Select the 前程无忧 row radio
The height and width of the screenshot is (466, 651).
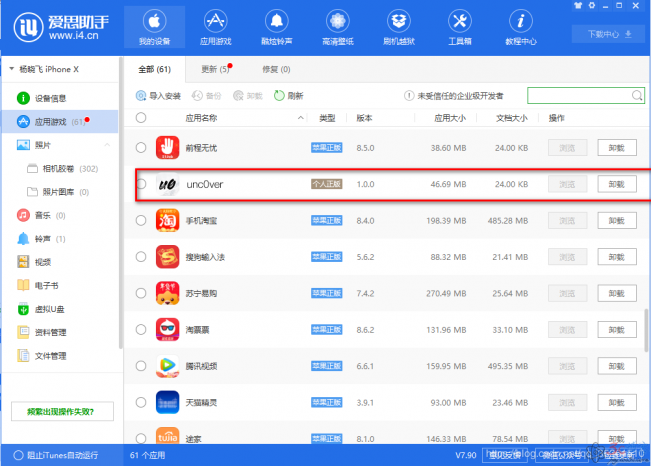pyautogui.click(x=141, y=147)
